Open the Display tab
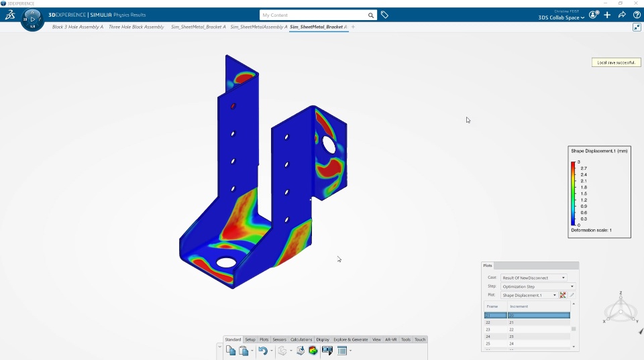This screenshot has width=644, height=360. click(x=323, y=339)
